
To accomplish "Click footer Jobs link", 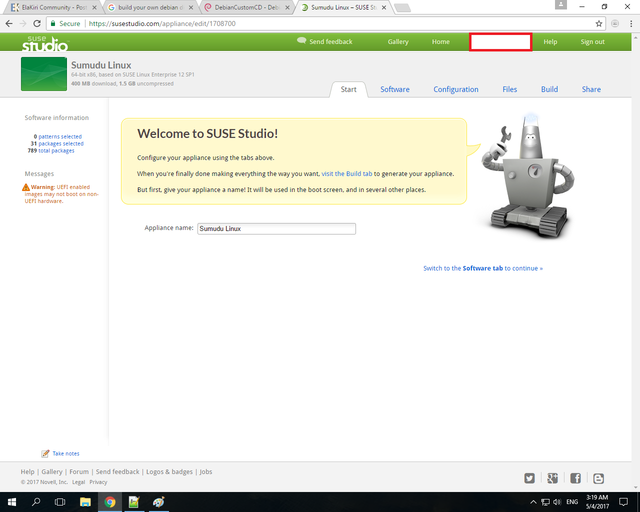I will coord(206,472).
